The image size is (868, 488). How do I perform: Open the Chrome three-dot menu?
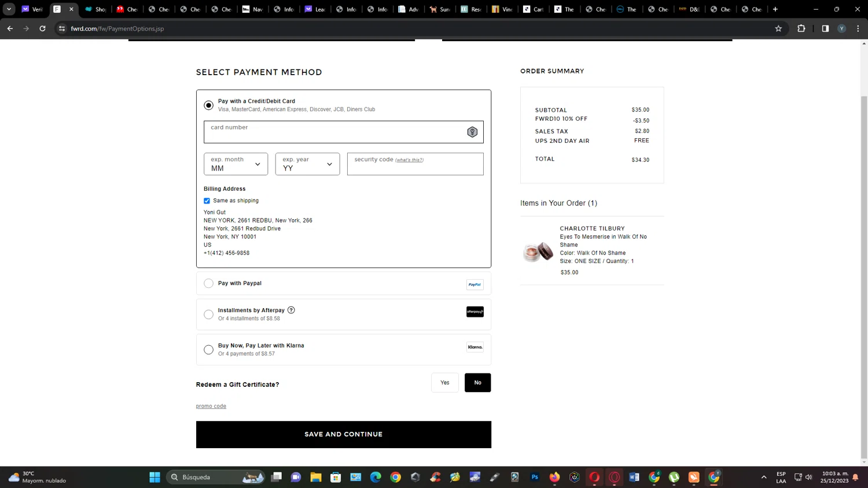pos(858,28)
